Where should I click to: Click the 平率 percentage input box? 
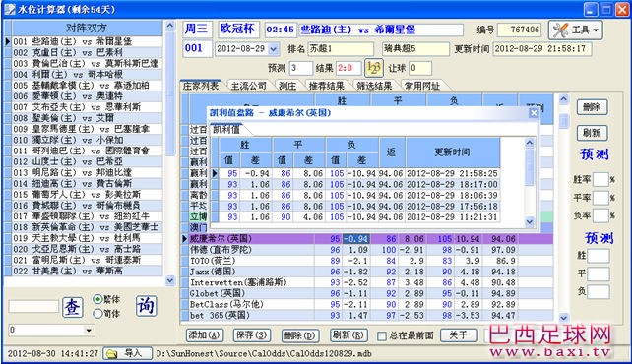[x=600, y=198]
